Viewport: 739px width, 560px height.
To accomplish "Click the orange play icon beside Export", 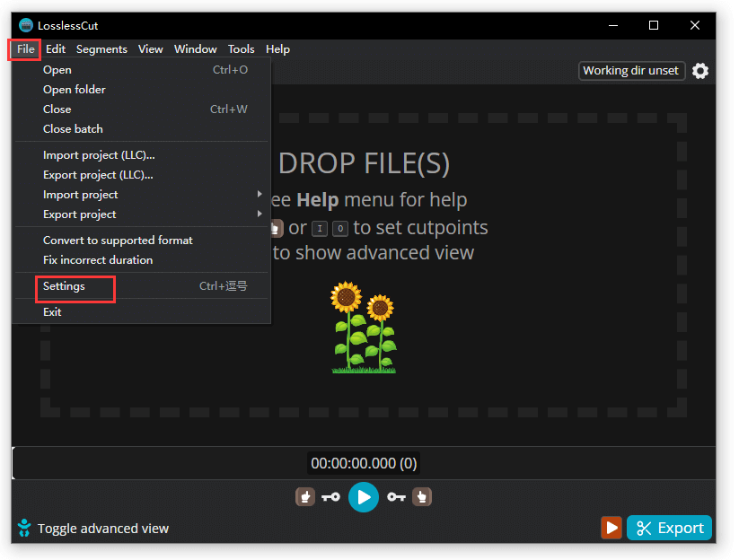I will (611, 528).
